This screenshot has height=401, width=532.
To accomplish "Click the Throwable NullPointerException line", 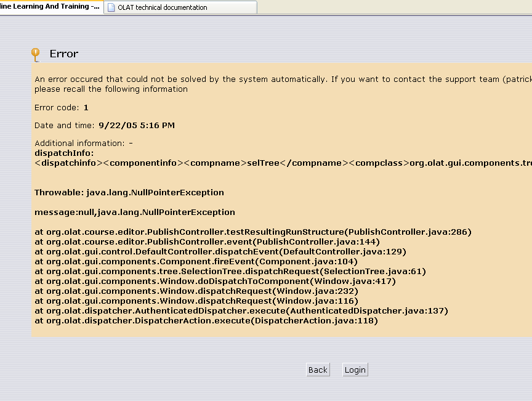I will pos(129,193).
